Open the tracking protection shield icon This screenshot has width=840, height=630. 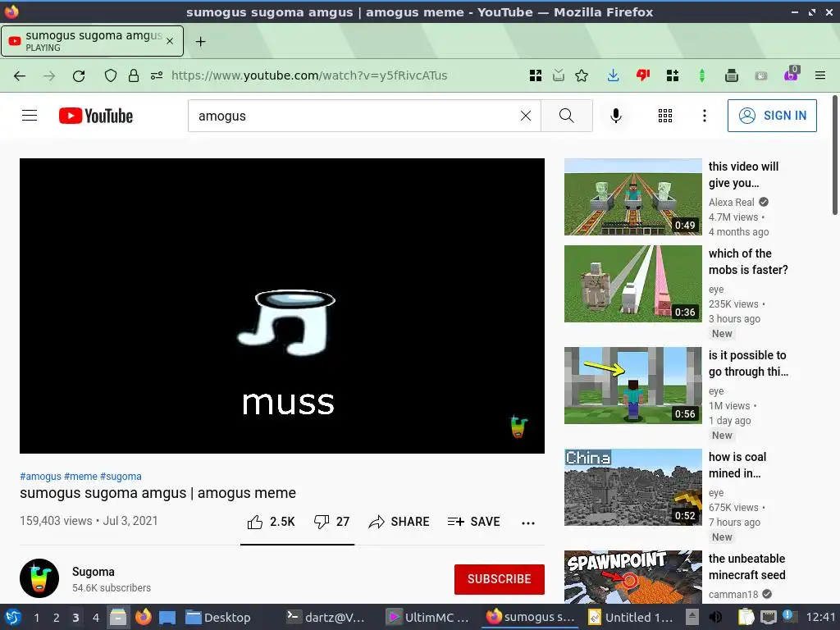[111, 75]
